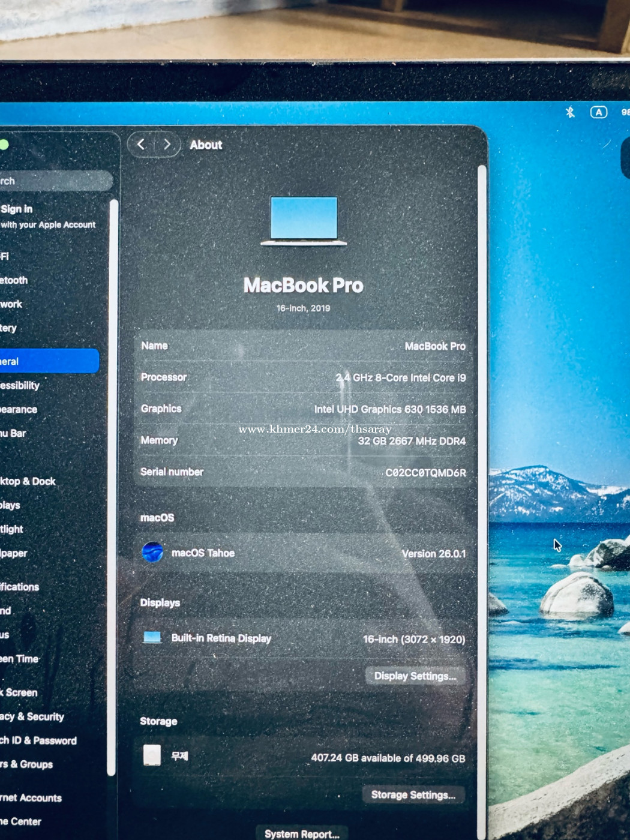
Task: Click the macOS Tahoe icon
Action: (152, 552)
